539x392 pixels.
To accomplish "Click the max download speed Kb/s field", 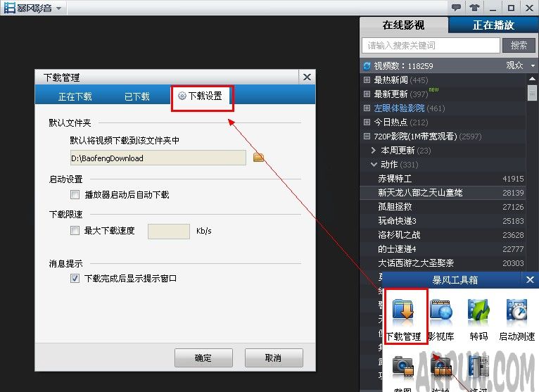I will tap(169, 231).
